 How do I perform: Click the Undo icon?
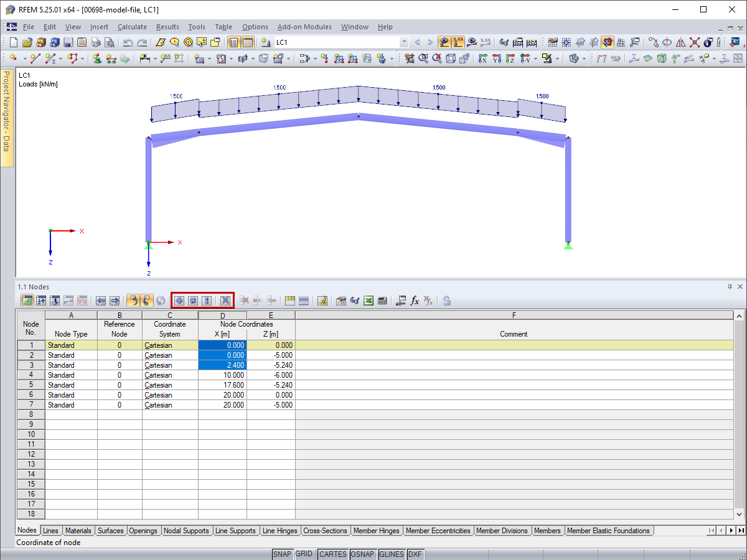[128, 42]
